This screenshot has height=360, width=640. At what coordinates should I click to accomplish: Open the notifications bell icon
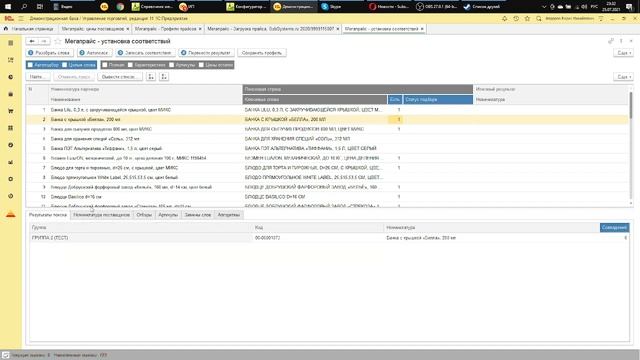(x=505, y=18)
